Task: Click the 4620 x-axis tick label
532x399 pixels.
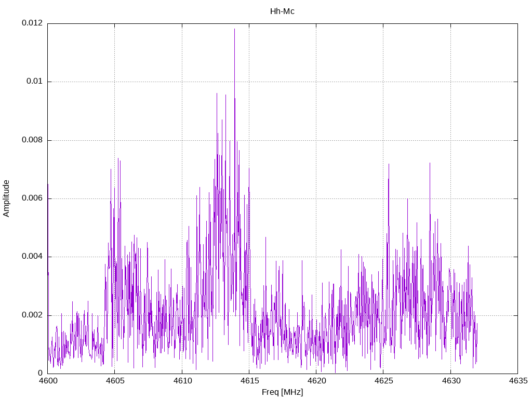Action: 316,381
